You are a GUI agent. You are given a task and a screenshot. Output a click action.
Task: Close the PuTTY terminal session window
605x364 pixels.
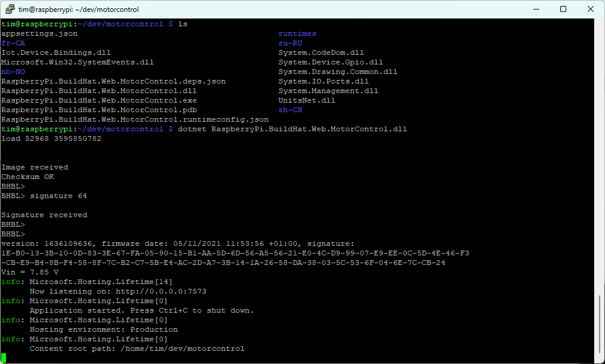[x=590, y=9]
